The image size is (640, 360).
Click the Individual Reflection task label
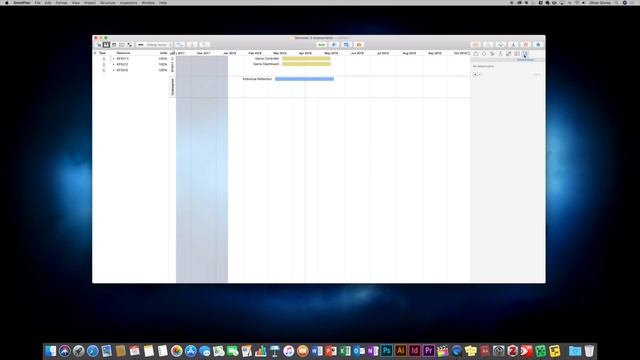tap(257, 79)
